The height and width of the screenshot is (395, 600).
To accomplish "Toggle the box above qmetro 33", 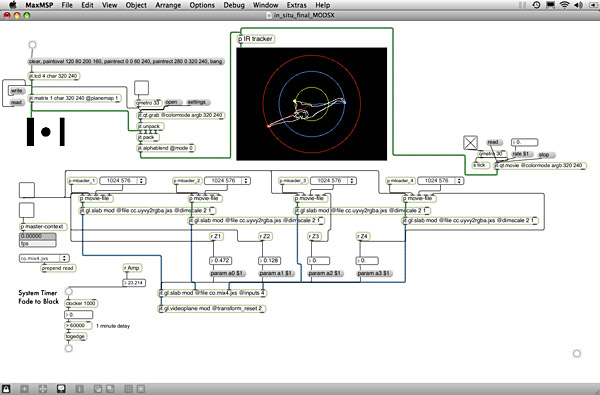I will pos(141,88).
